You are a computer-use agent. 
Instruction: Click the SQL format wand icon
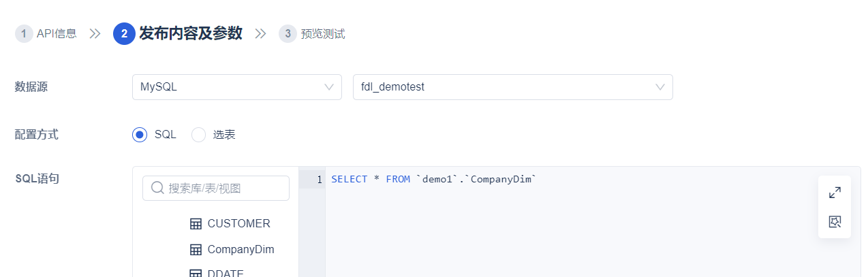pos(835,221)
